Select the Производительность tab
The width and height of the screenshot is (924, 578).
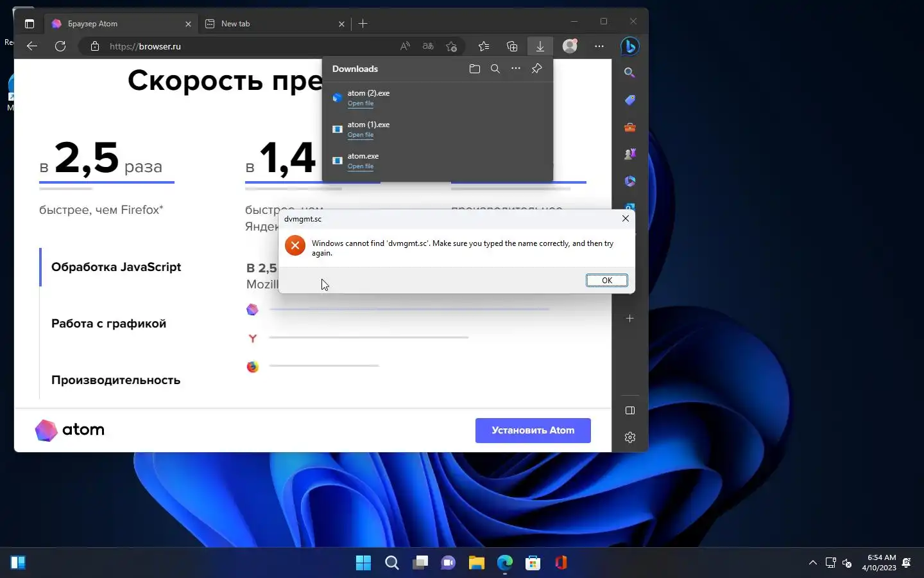pyautogui.click(x=116, y=380)
